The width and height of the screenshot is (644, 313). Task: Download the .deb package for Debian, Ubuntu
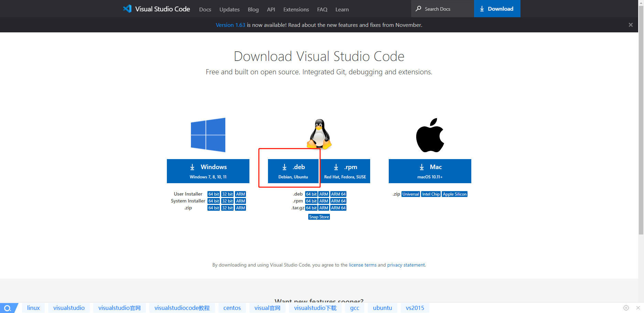(x=293, y=171)
